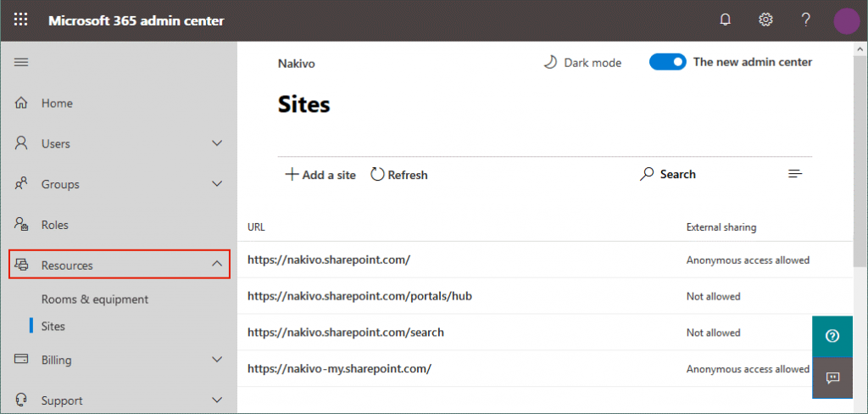Open the app launcher waffle icon
This screenshot has width=868, height=414.
click(21, 20)
